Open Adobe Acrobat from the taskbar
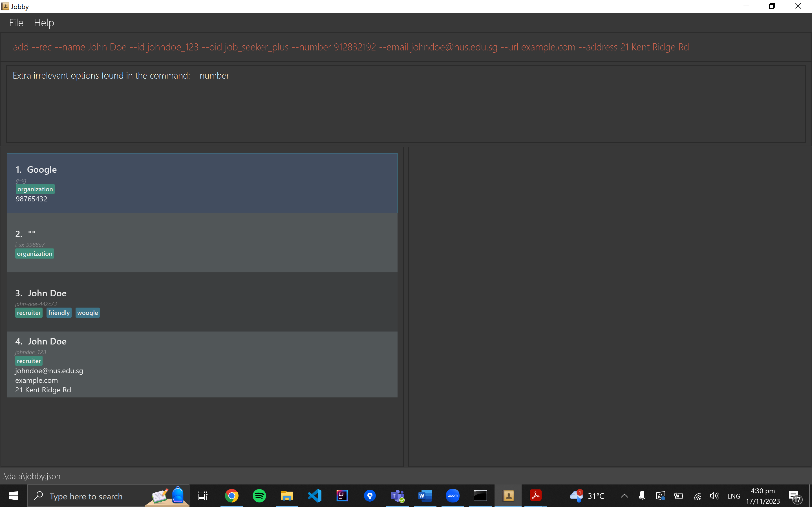Screen dimensions: 812x507 535,496
